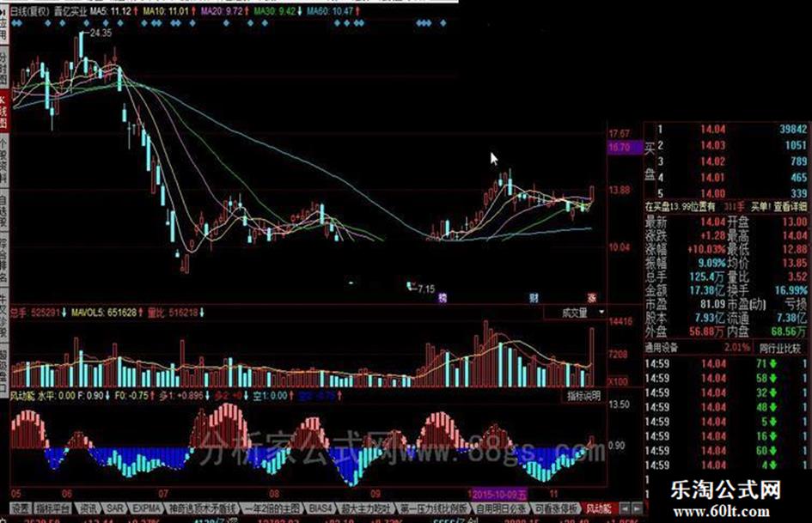Click the MA10: 11.01 indicator value
This screenshot has height=523, width=812.
pyautogui.click(x=166, y=11)
